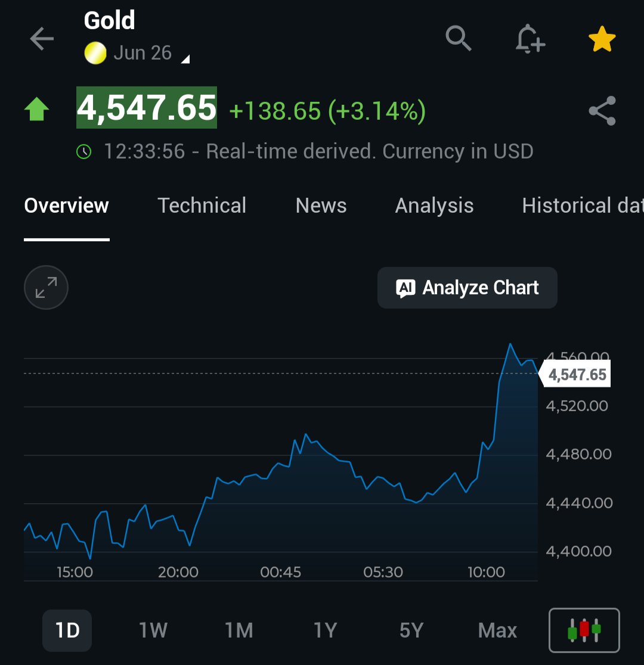The width and height of the screenshot is (644, 665).
Task: Expand the chart to fullscreen
Action: click(46, 287)
